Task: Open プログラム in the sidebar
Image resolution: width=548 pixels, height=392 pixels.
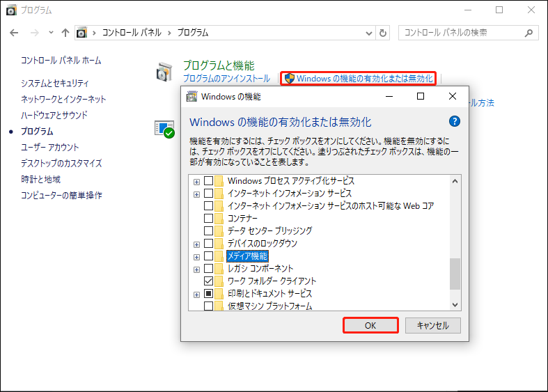Action: 37,132
